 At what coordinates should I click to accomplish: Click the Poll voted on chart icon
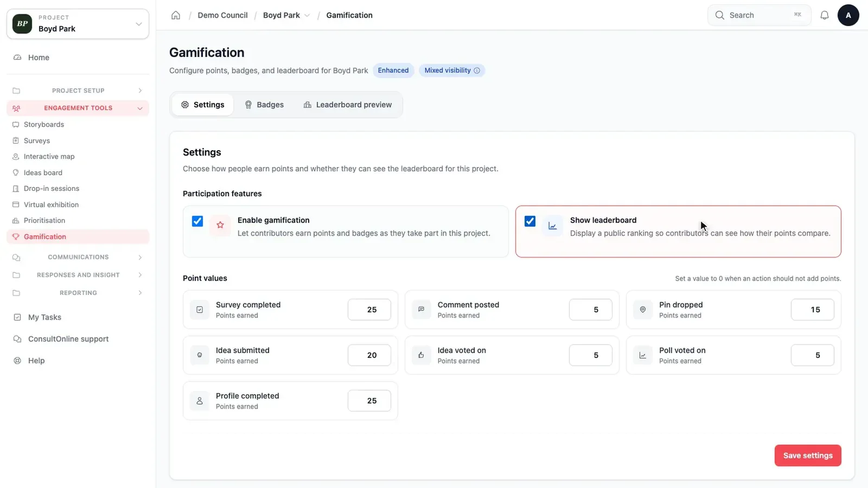coord(643,355)
